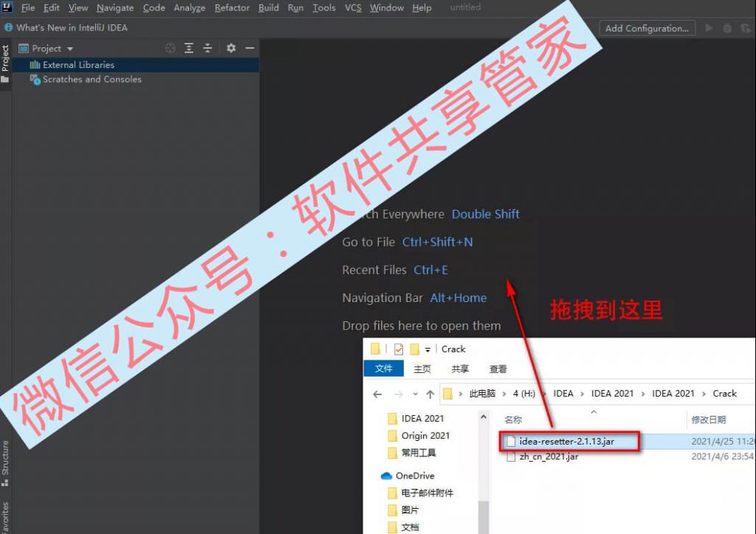The image size is (756, 534).
Task: Switch to the 查看 ribbon tab
Action: (498, 369)
